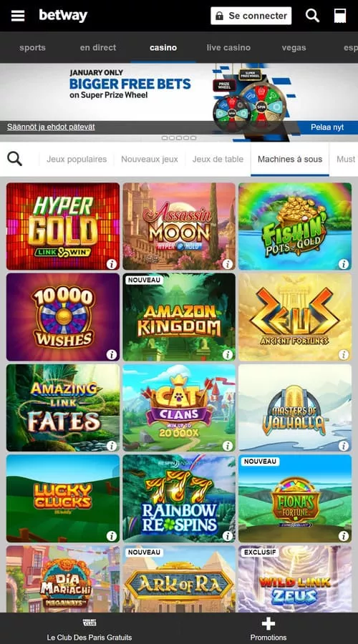Select the Nouveaux jeux category

click(x=150, y=159)
